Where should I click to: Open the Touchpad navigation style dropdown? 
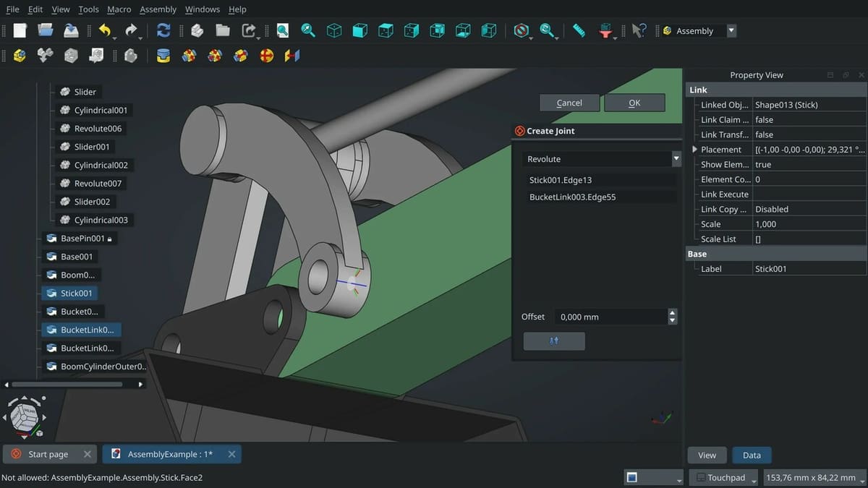723,477
